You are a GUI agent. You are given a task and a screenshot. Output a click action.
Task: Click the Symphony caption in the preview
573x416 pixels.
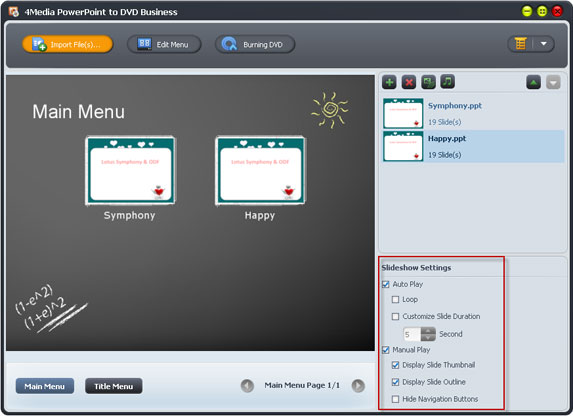129,215
